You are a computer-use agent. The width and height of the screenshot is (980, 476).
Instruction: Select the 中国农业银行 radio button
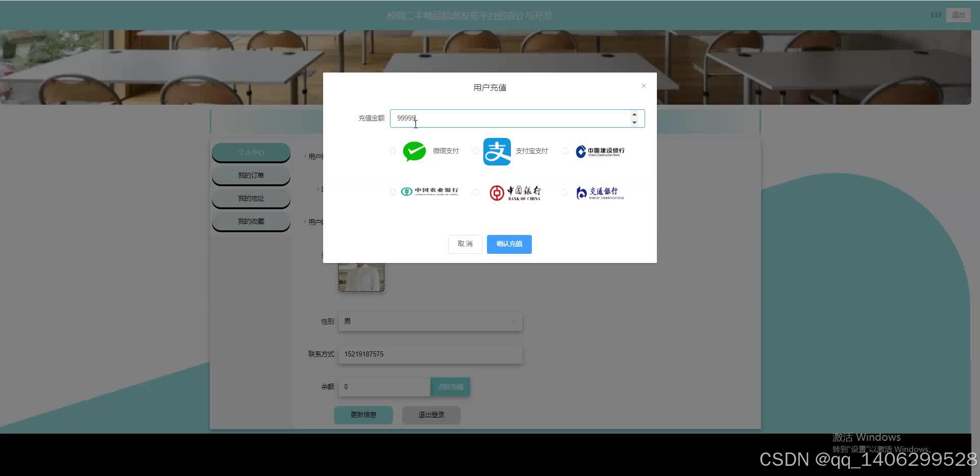393,193
